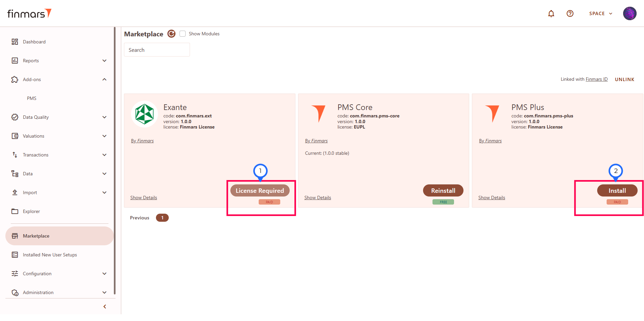Select Marketplace in the sidebar
This screenshot has height=321, width=644.
pos(59,236)
